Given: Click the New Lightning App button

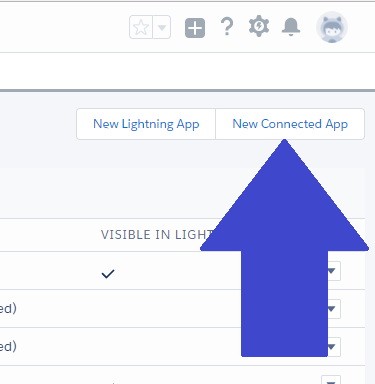Looking at the screenshot, I should pos(146,124).
